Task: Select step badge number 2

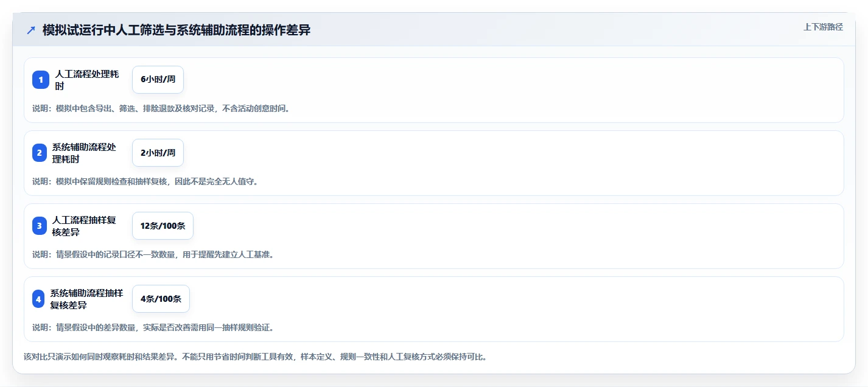Action: click(40, 153)
